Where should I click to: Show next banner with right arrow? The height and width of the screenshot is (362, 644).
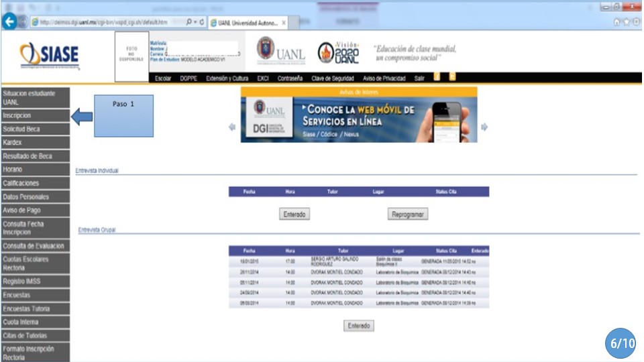click(484, 127)
